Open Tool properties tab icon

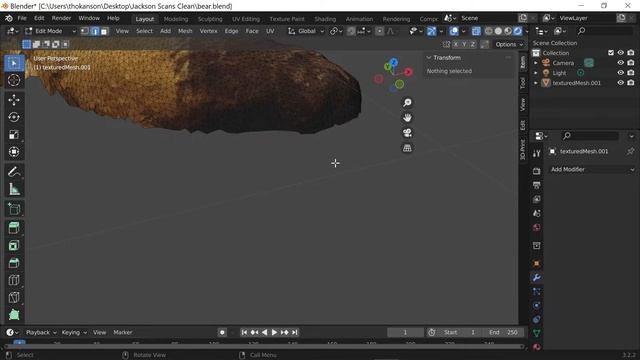(x=536, y=153)
